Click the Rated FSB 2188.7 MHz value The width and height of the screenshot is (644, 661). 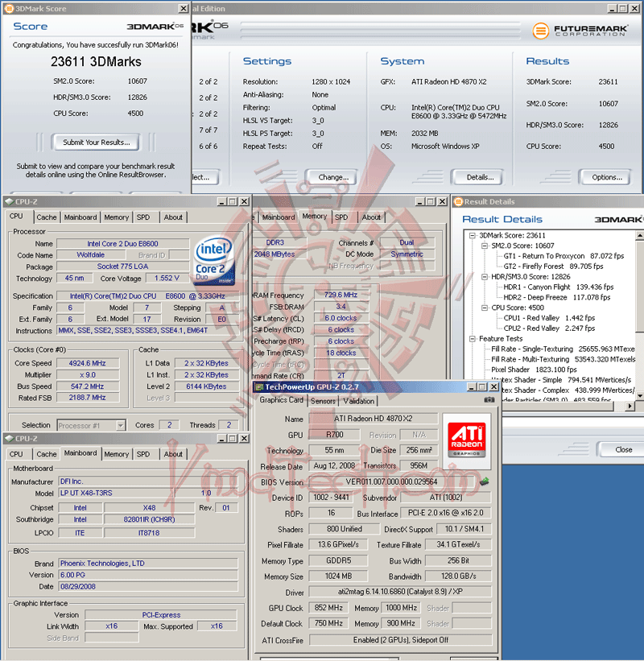[88, 398]
